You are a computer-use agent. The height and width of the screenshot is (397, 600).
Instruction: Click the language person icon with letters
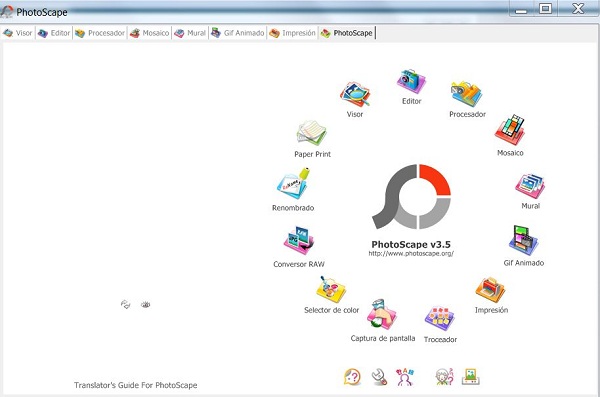[405, 377]
